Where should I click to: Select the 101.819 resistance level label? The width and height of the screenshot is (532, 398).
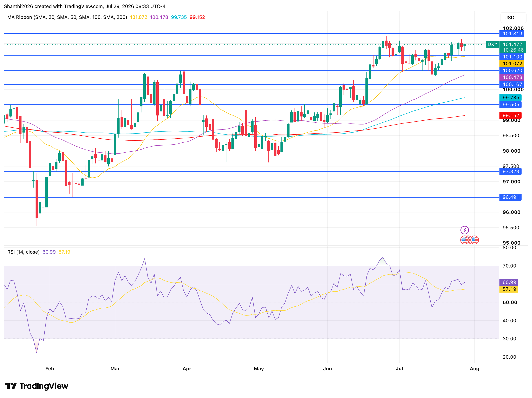coord(512,34)
